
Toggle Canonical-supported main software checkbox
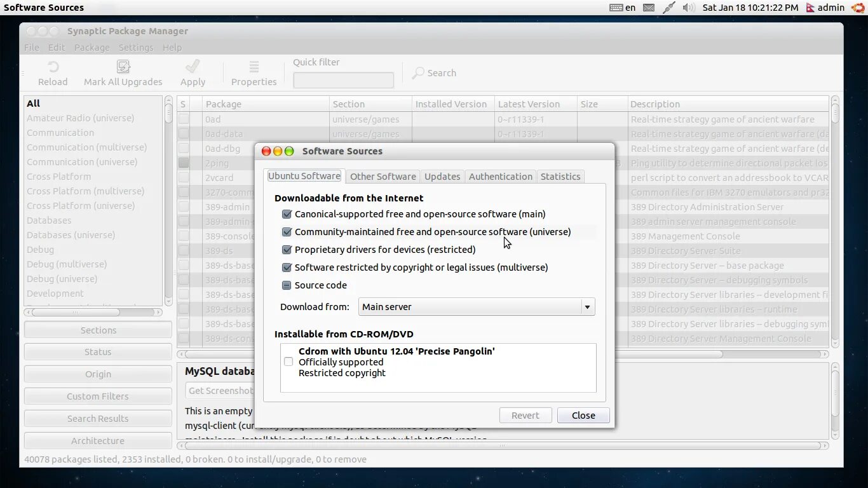click(287, 214)
